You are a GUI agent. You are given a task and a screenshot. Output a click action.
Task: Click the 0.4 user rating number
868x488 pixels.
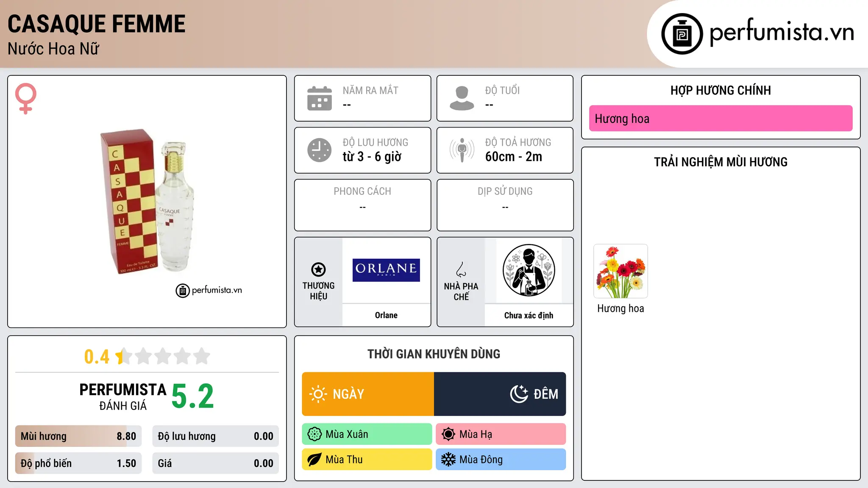tap(97, 357)
